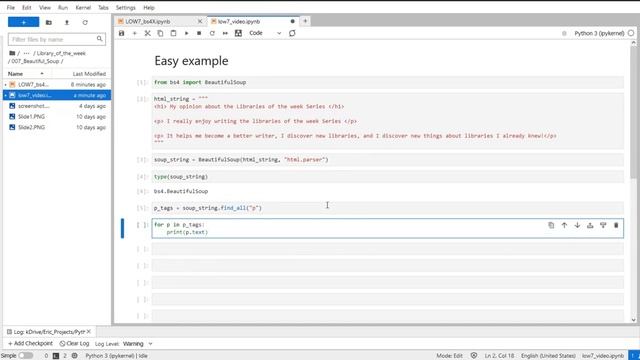Click the cell containing from bs4 import BeautifulSoup
This screenshot has height=360, width=640.
[388, 82]
